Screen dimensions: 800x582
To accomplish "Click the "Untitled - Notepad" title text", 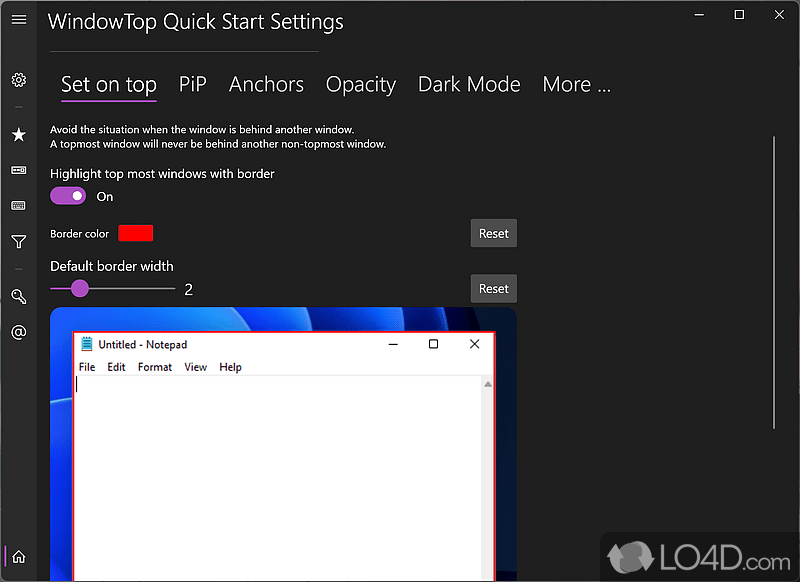I will point(143,344).
